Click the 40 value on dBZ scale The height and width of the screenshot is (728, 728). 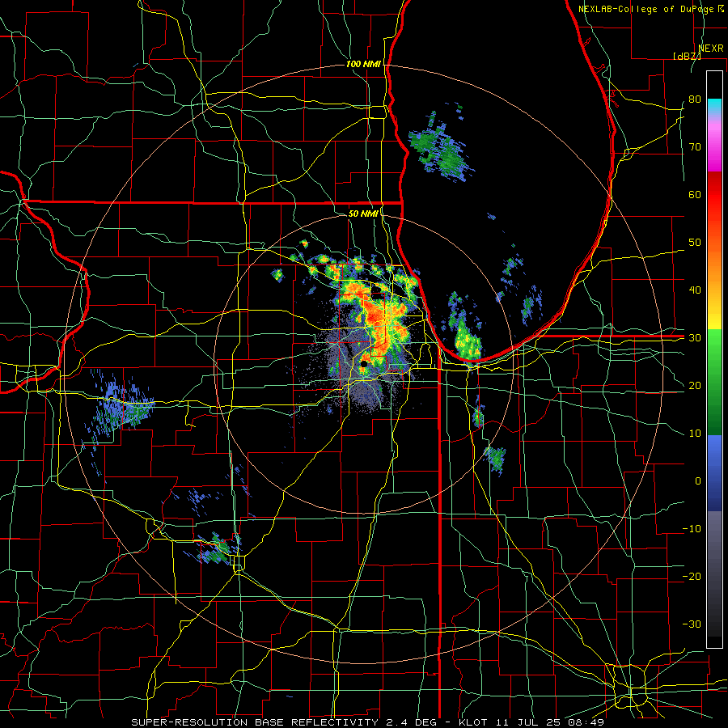[x=695, y=290]
